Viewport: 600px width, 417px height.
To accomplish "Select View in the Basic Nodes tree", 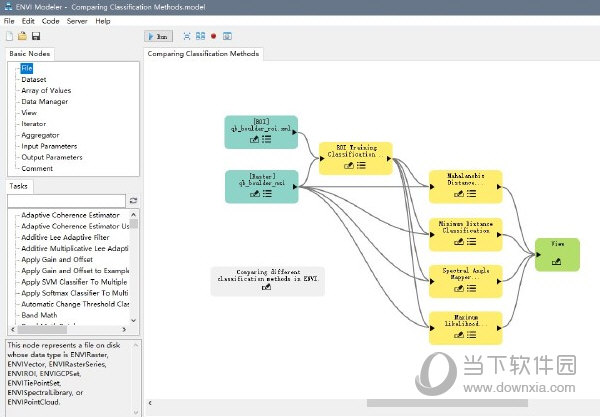I will pos(29,113).
